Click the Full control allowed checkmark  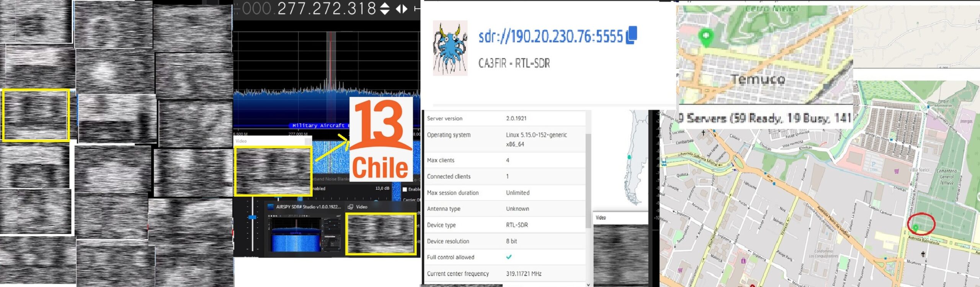tap(509, 257)
